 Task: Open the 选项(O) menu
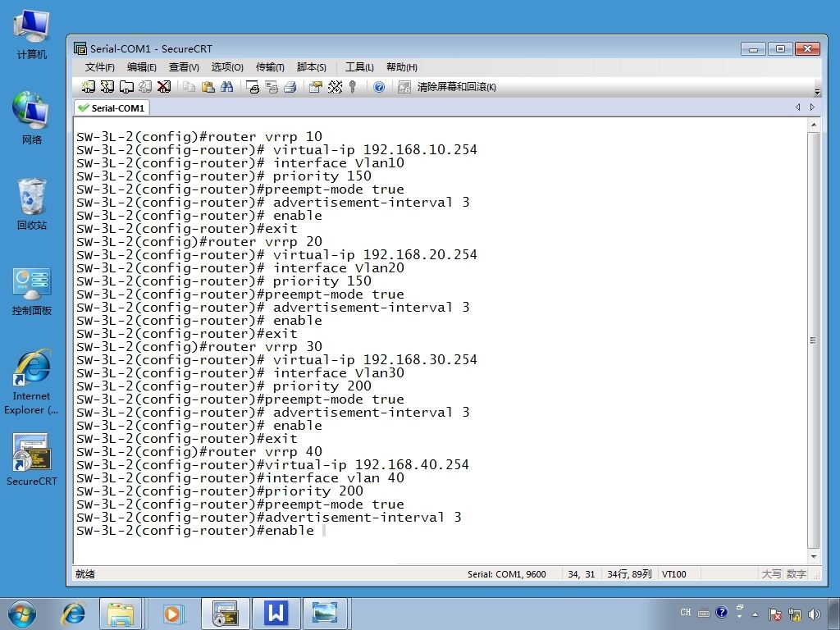click(x=227, y=67)
